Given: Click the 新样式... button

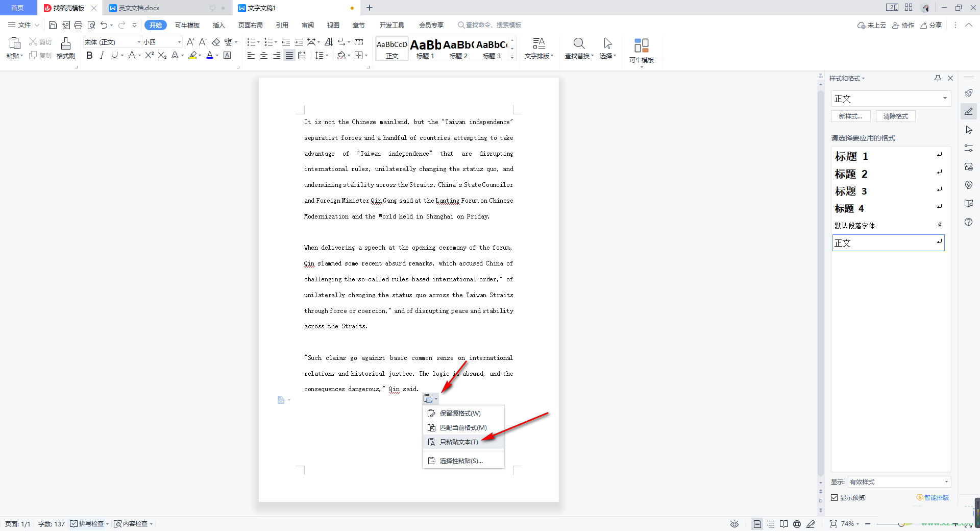Looking at the screenshot, I should coord(850,116).
